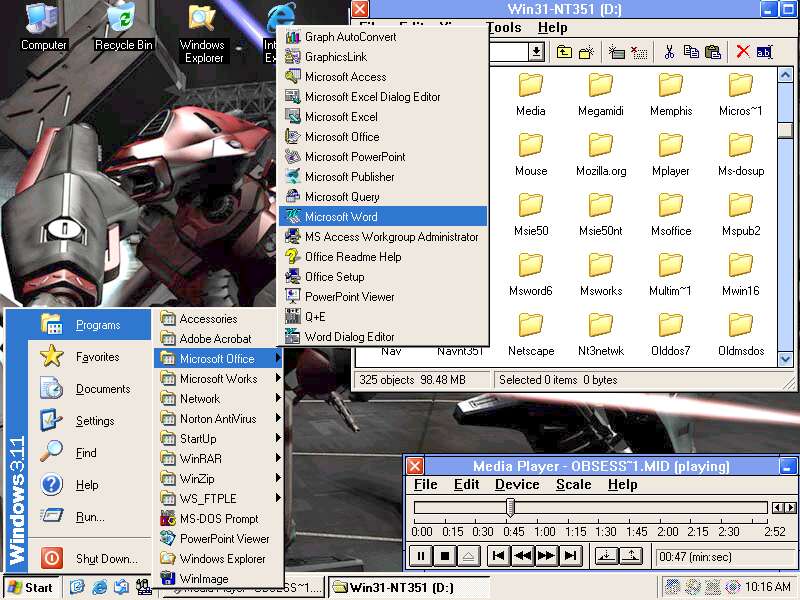This screenshot has width=800, height=600.
Task: Launch Microsoft Word from the submenu
Action: pyautogui.click(x=341, y=217)
